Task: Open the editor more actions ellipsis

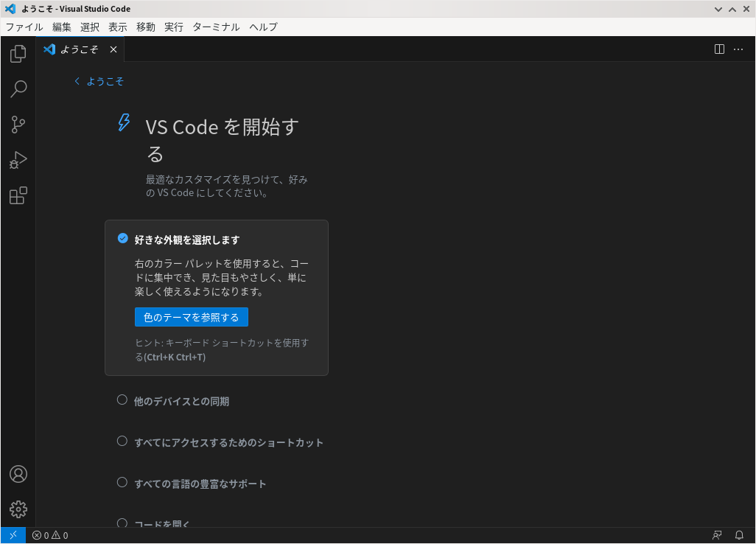Action: pos(738,49)
